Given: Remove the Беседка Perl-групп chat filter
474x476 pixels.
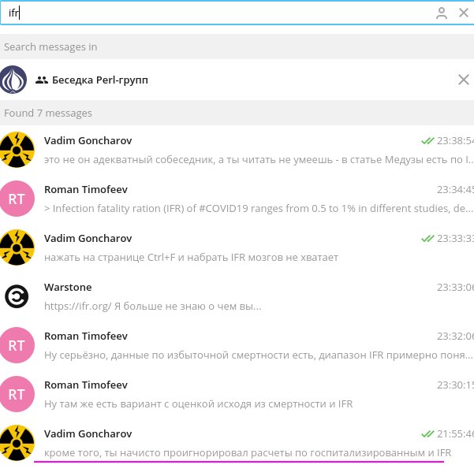Looking at the screenshot, I should pyautogui.click(x=464, y=80).
